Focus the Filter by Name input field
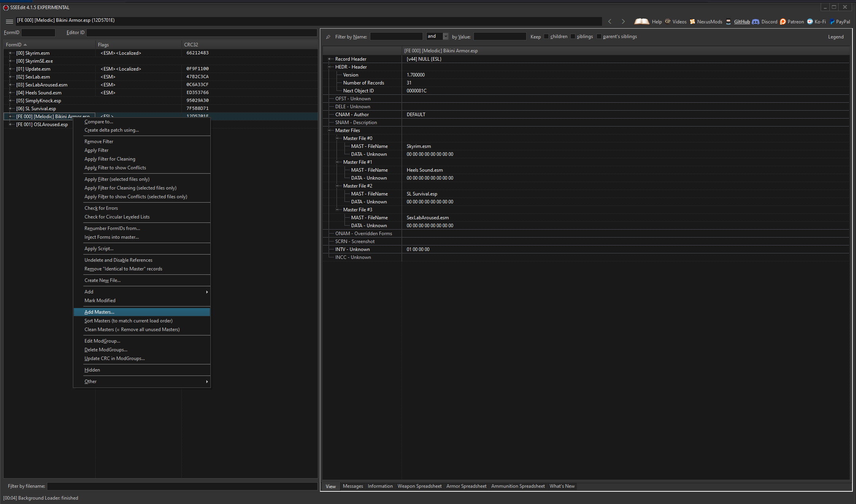Viewport: 856px width, 504px height. pos(396,36)
